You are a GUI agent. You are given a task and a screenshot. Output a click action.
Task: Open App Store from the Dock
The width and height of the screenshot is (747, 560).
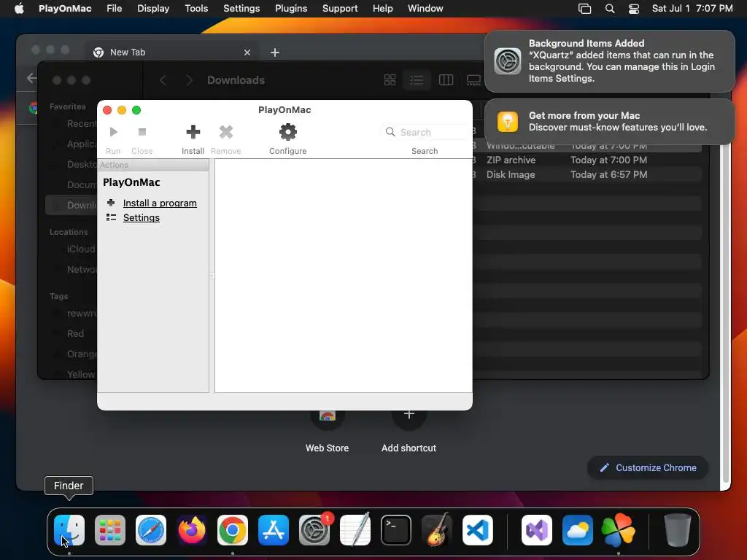point(274,530)
